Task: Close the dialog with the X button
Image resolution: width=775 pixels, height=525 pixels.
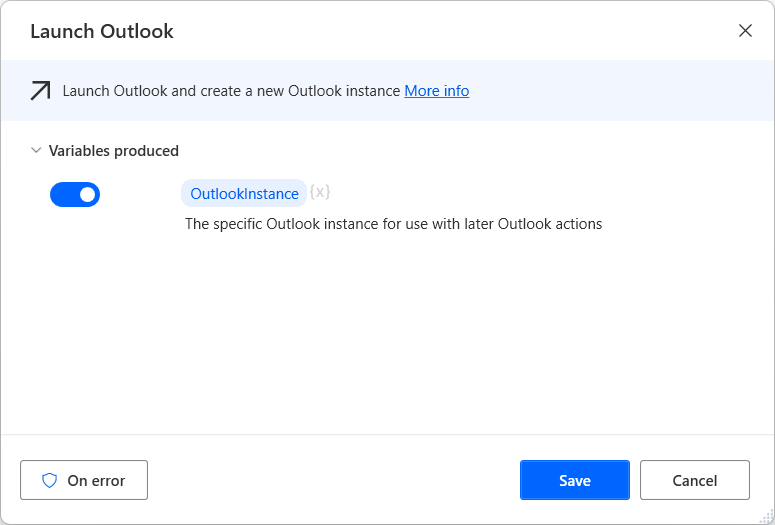Action: (x=745, y=31)
